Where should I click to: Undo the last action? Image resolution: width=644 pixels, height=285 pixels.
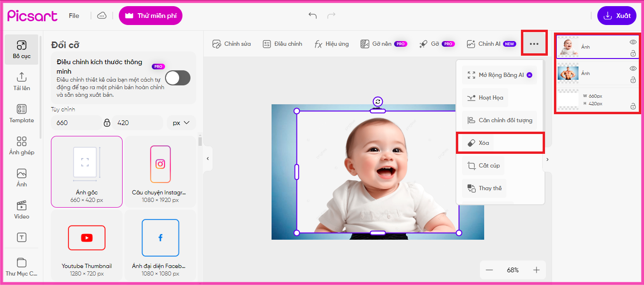[x=313, y=16]
